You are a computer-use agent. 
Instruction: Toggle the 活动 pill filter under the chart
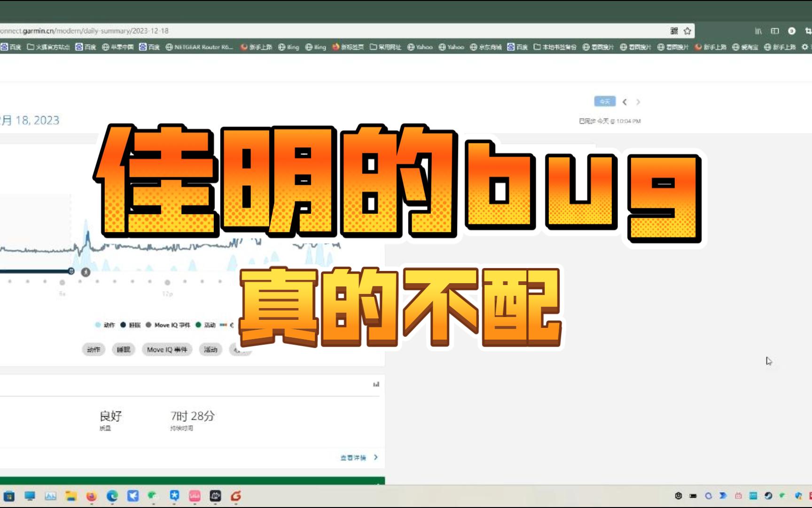211,349
